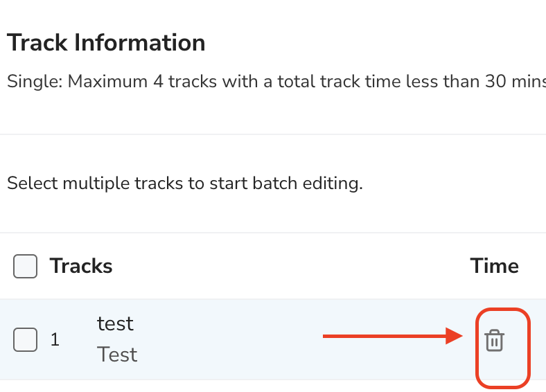Click the red arrow pointing to the trash icon
The image size is (546, 392).
click(393, 336)
